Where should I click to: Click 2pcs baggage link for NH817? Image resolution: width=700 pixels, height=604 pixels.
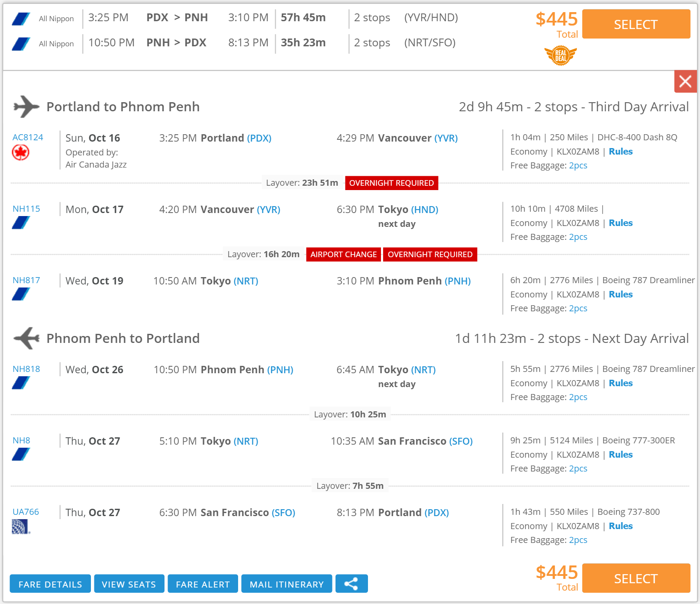click(578, 308)
